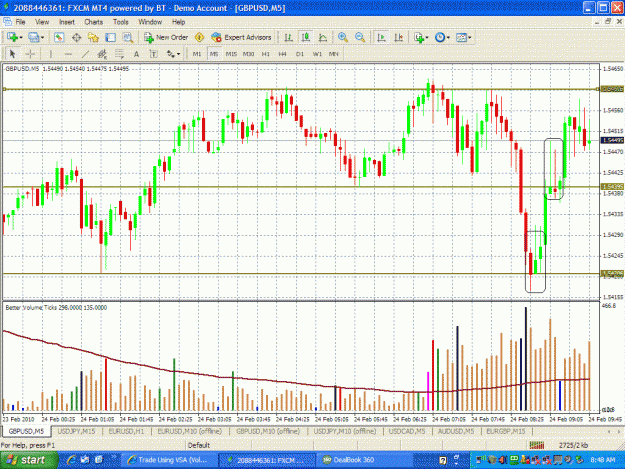Open the Help menu
Viewport: 625px width, 469px height.
click(x=178, y=22)
